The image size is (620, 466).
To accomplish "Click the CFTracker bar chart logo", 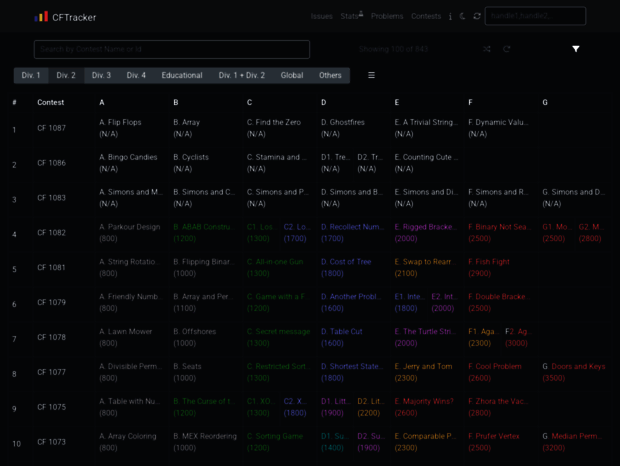I will pos(41,17).
